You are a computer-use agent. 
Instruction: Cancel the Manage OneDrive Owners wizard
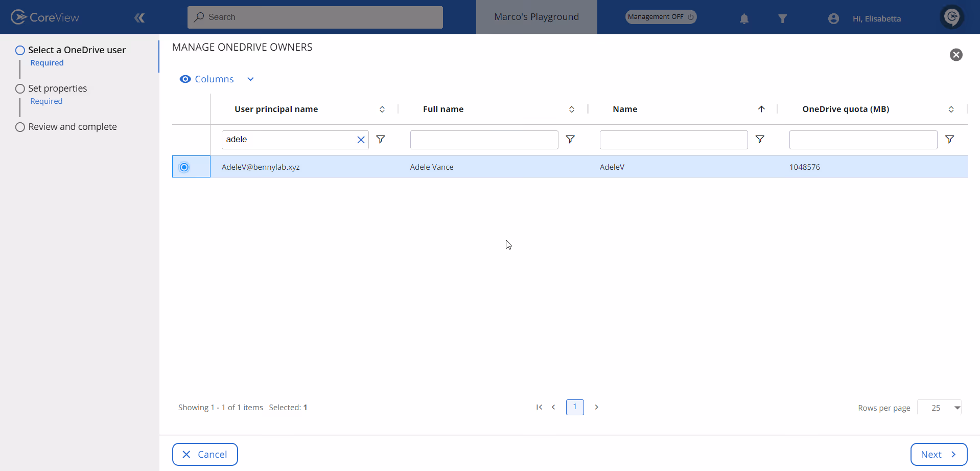[204, 454]
